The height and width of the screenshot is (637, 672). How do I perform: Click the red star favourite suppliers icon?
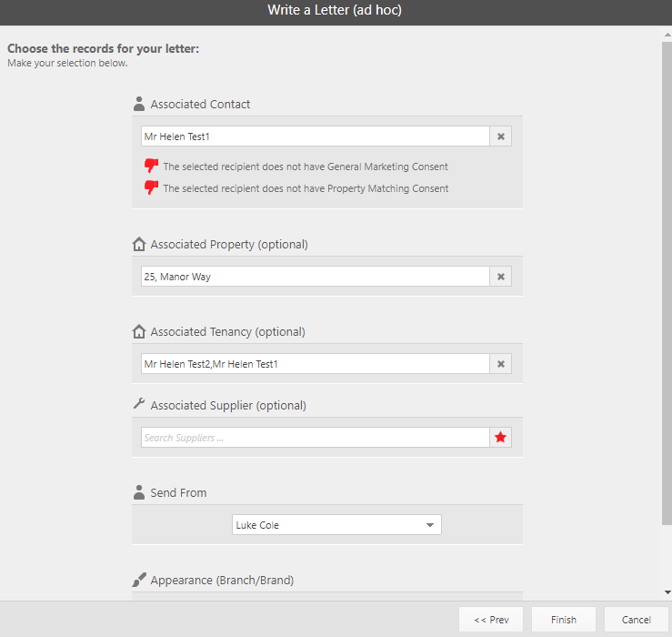[500, 438]
